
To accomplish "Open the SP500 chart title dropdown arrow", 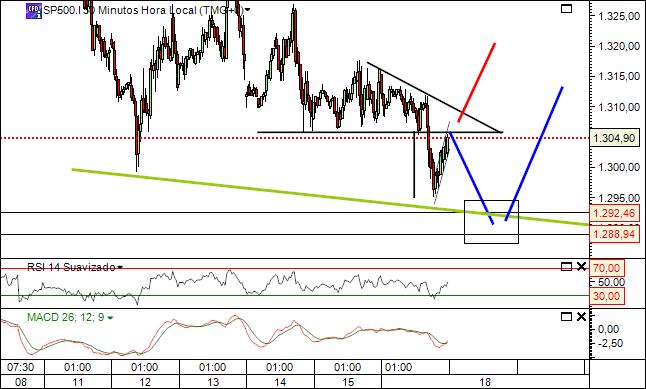I will (247, 10).
